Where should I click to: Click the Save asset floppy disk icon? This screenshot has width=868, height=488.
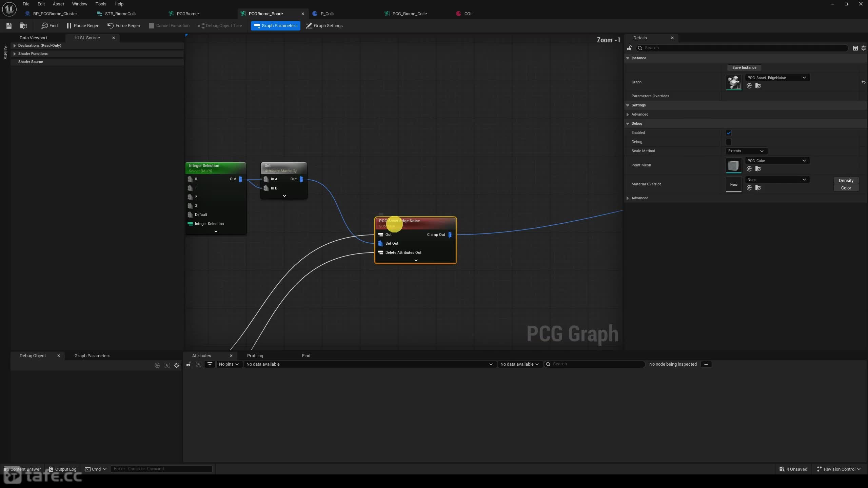[x=9, y=26]
